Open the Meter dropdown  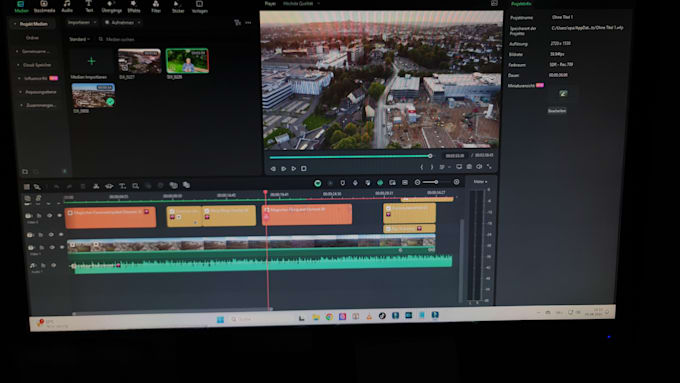[480, 182]
